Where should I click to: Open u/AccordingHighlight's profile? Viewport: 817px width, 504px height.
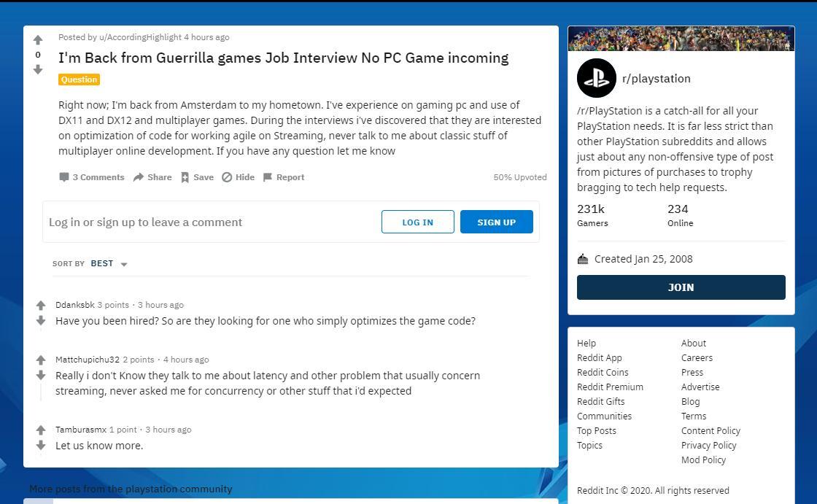(x=140, y=37)
